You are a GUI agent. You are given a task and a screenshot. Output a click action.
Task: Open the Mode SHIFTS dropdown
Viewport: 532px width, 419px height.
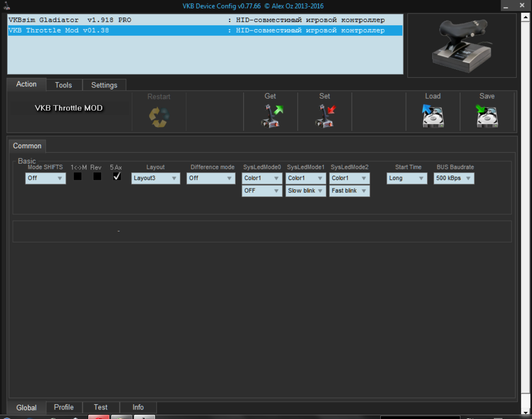tap(45, 178)
